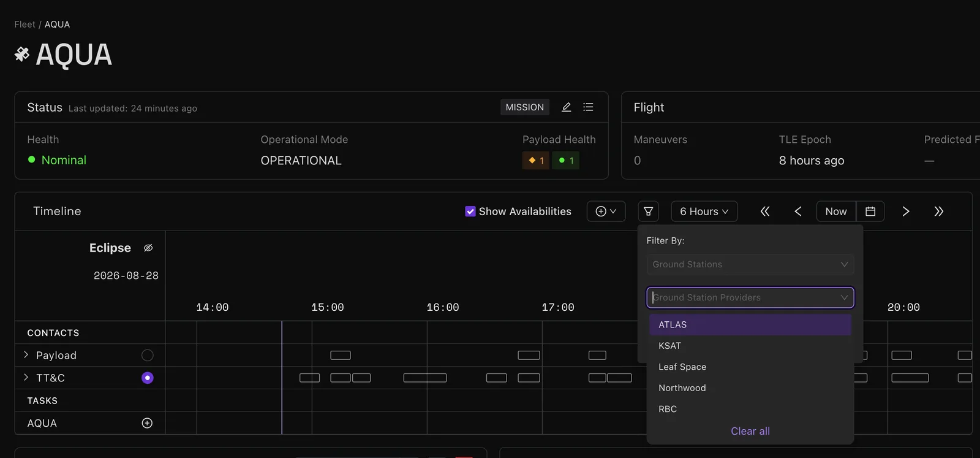Click Clear all in the filter panel

pos(750,431)
